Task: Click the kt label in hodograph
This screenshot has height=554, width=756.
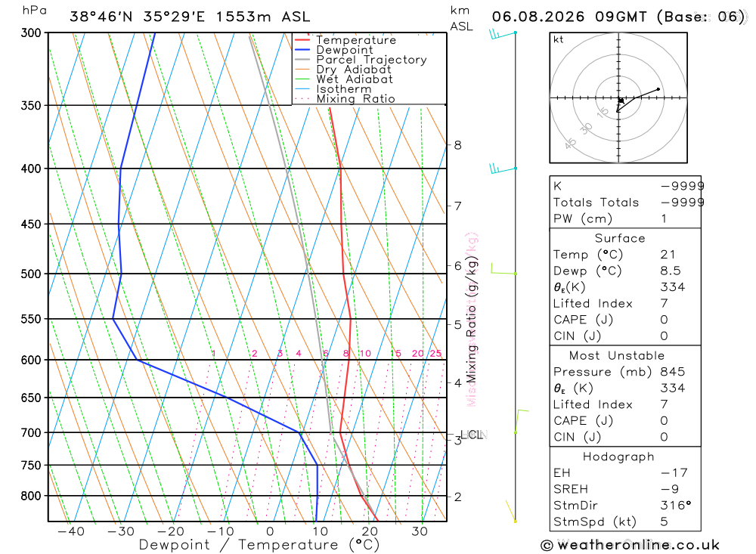Action: (x=559, y=39)
